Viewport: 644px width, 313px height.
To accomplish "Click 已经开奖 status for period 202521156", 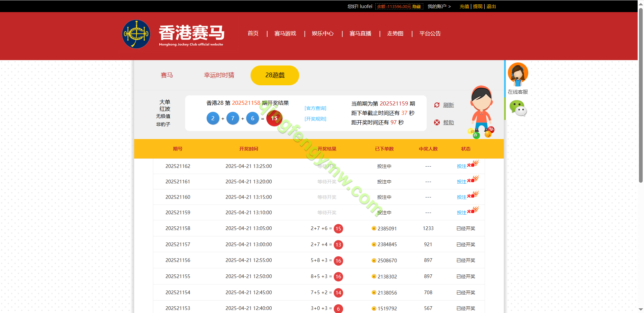I will [x=466, y=260].
